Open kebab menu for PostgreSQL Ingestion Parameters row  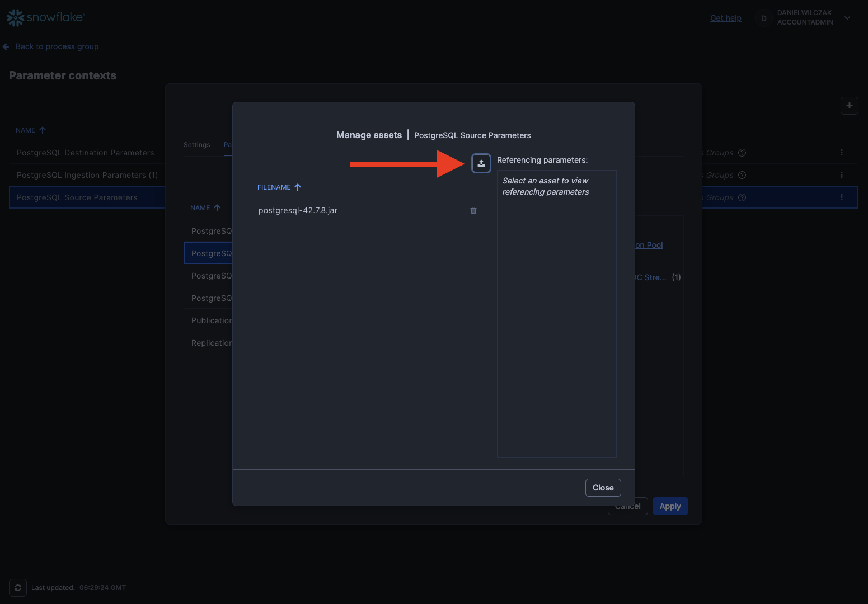841,175
